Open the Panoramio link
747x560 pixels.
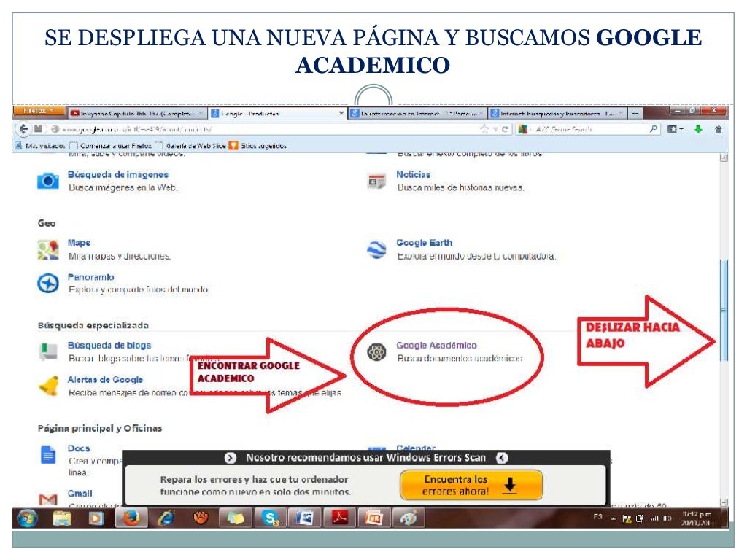(x=91, y=277)
